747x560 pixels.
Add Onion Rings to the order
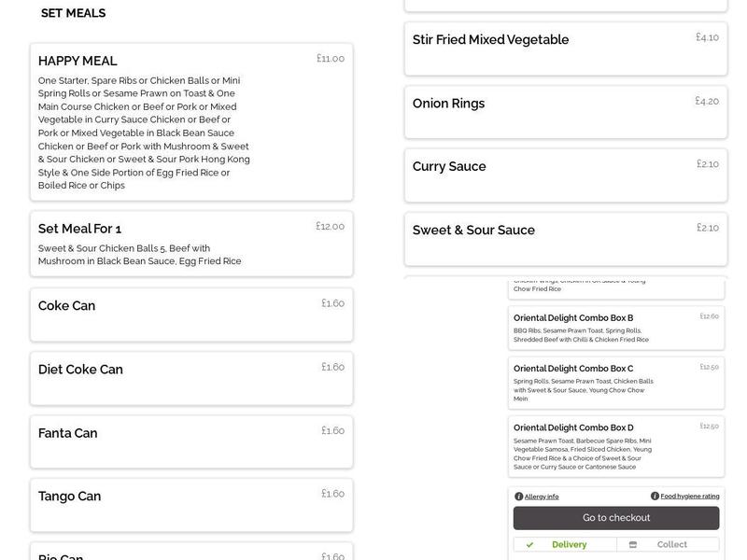click(x=566, y=112)
